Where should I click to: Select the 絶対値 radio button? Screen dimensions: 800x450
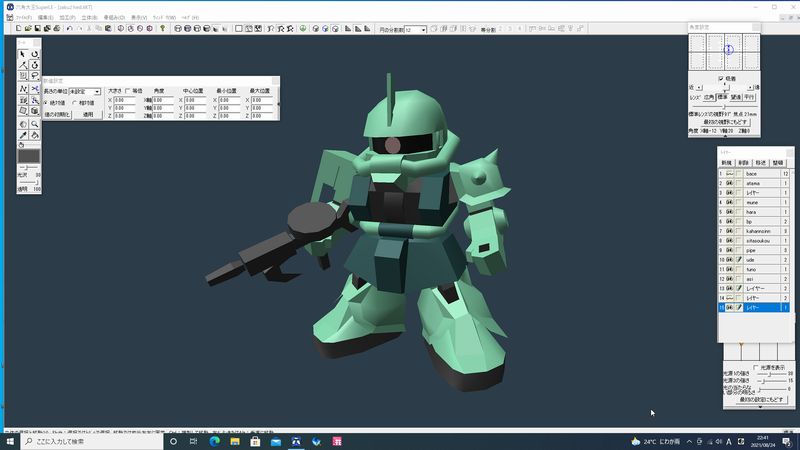46,103
